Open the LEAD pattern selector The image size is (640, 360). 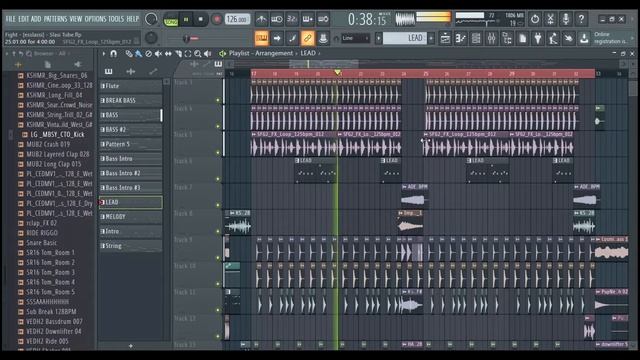(404, 38)
